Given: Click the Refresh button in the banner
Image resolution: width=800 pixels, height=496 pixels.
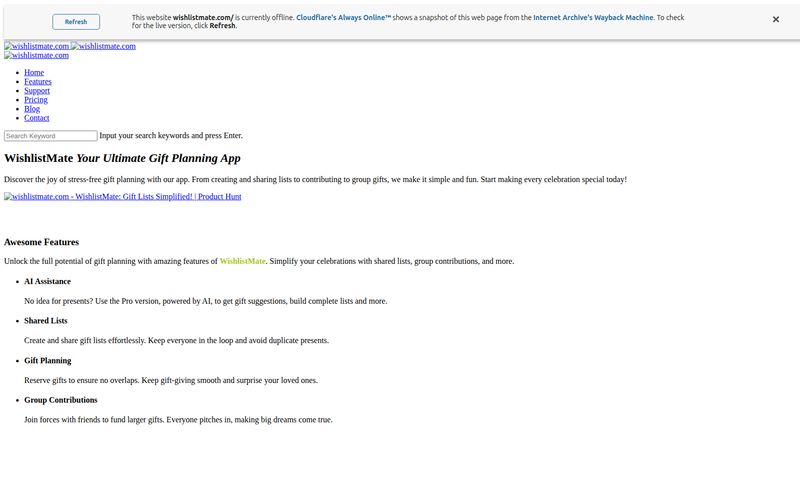Looking at the screenshot, I should (76, 22).
